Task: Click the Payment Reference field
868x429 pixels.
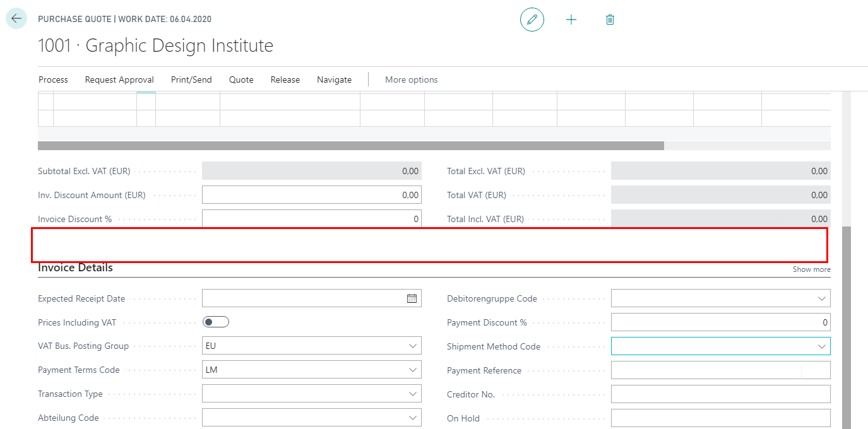Action: click(x=720, y=370)
